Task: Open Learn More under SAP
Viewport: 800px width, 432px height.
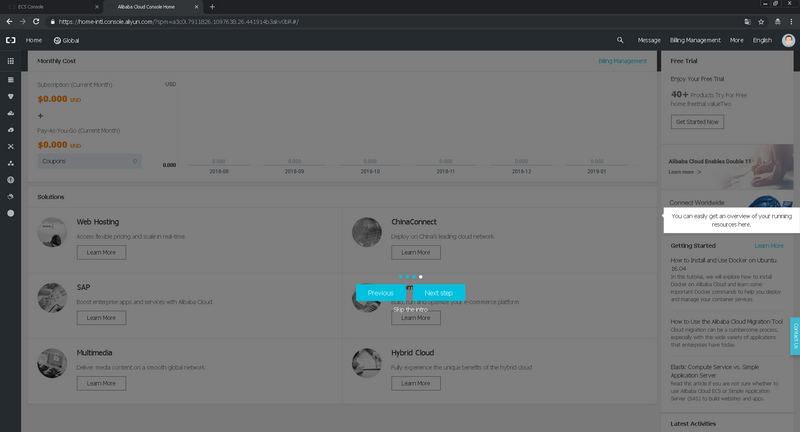Action: click(101, 318)
